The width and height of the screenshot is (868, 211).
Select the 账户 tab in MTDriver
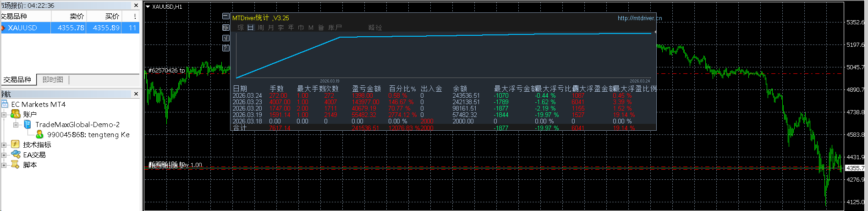pyautogui.click(x=335, y=28)
